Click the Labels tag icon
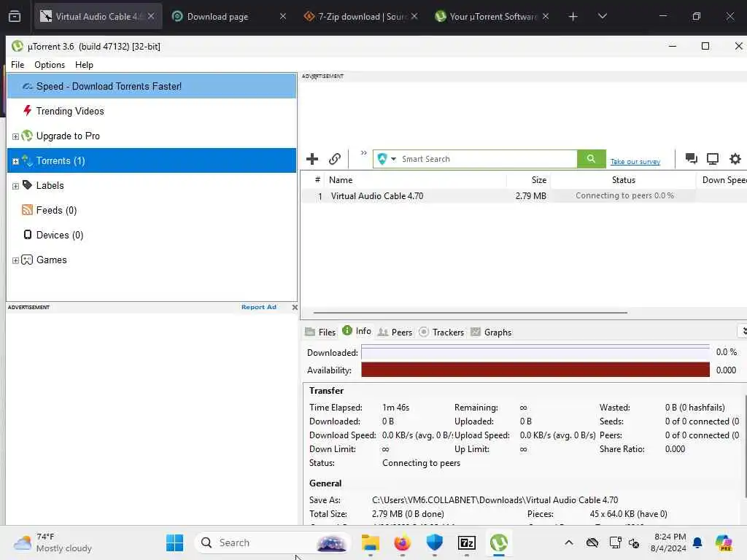The height and width of the screenshot is (560, 747). point(28,184)
